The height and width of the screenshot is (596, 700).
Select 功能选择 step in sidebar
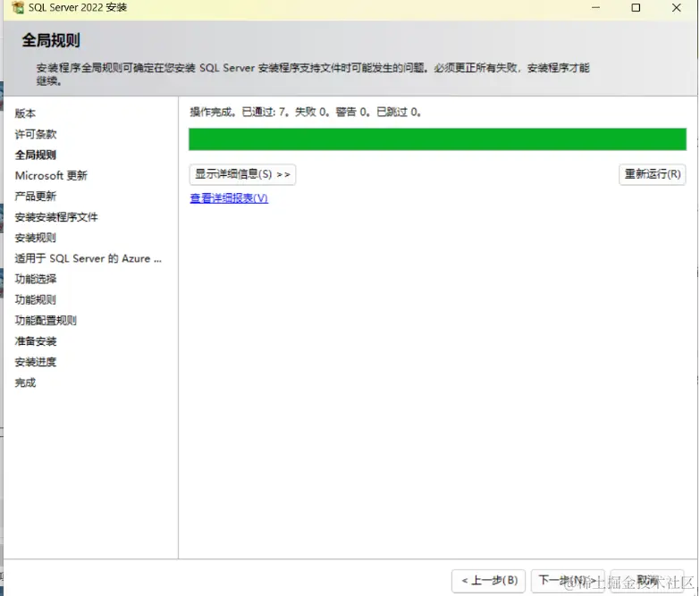pos(36,280)
